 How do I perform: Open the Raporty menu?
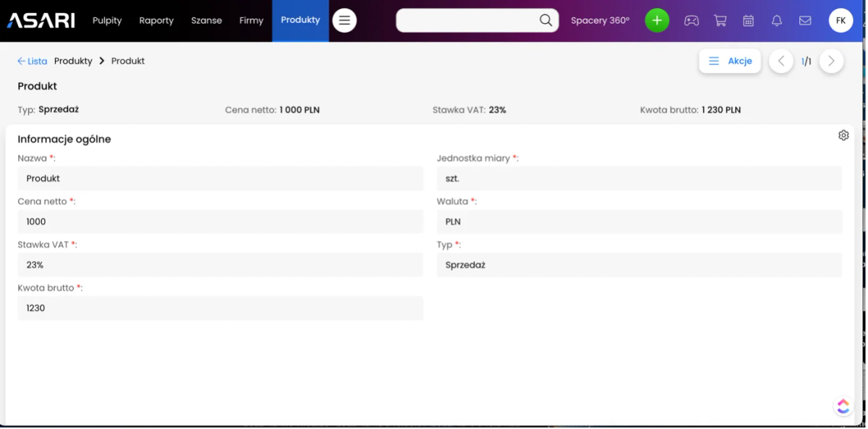(156, 20)
